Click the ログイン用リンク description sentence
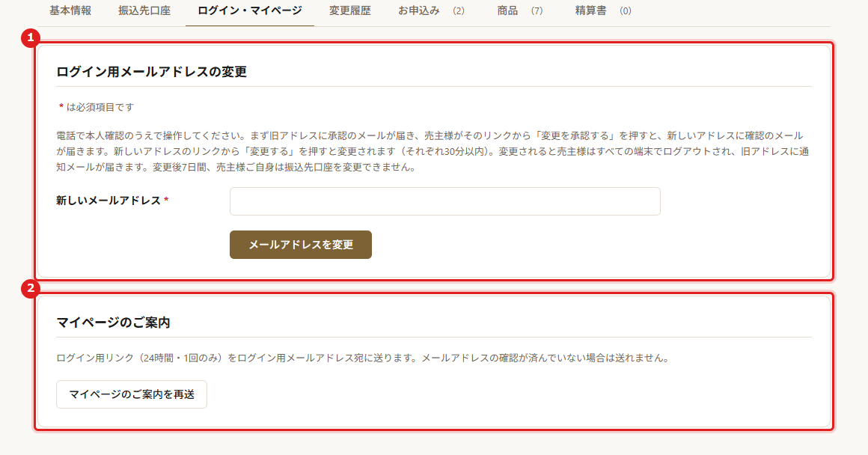This screenshot has height=455, width=868. [x=364, y=358]
